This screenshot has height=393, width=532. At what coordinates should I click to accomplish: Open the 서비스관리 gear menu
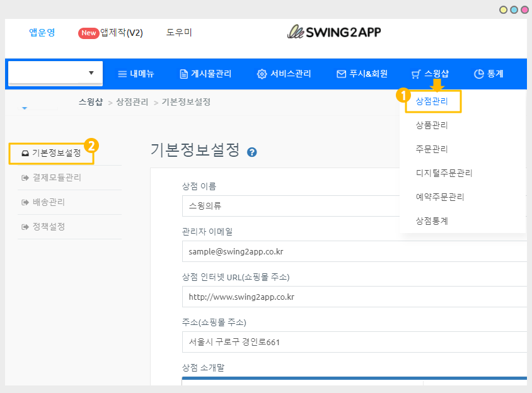[x=284, y=74]
